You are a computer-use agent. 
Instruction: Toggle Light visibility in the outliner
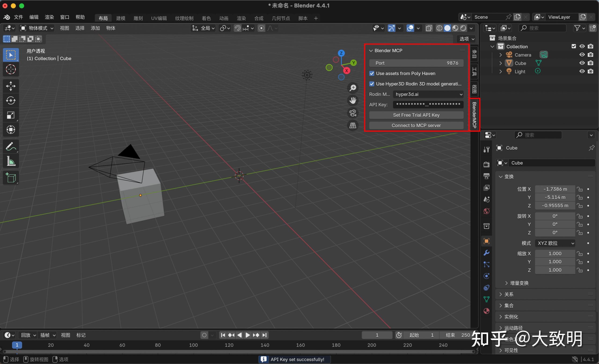[582, 71]
